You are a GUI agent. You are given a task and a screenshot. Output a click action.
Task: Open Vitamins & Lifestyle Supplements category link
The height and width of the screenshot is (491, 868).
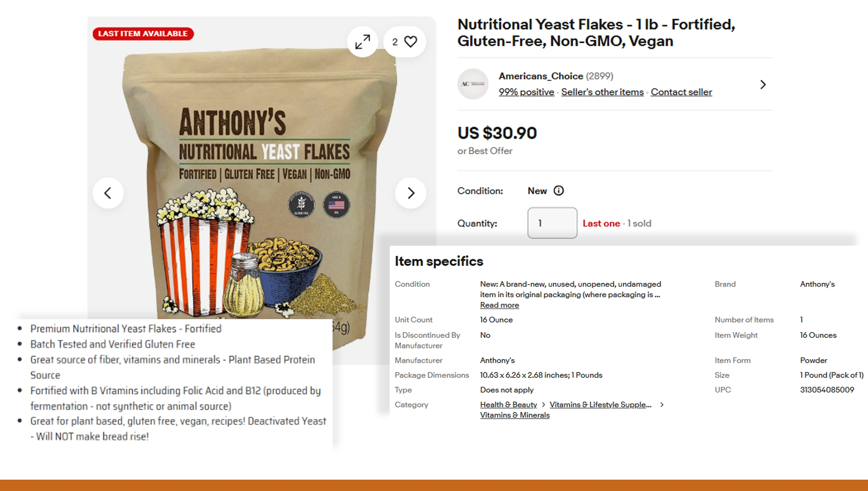coord(600,405)
